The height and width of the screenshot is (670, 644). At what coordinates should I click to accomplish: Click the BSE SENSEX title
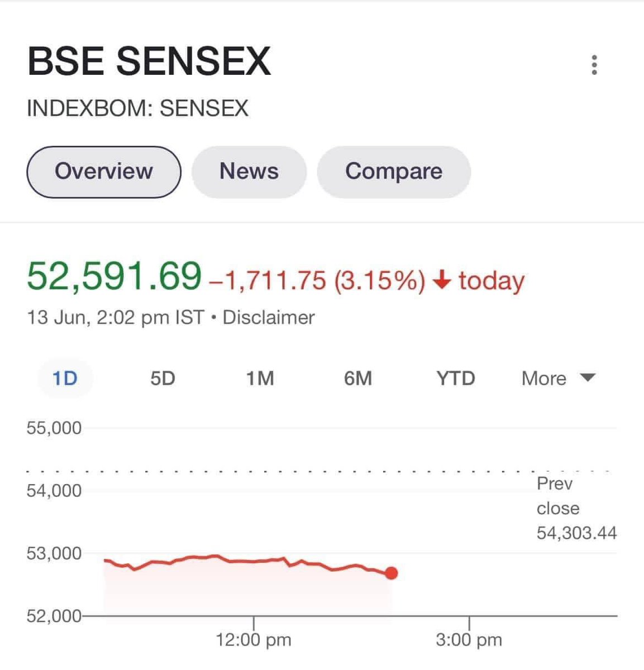149,61
